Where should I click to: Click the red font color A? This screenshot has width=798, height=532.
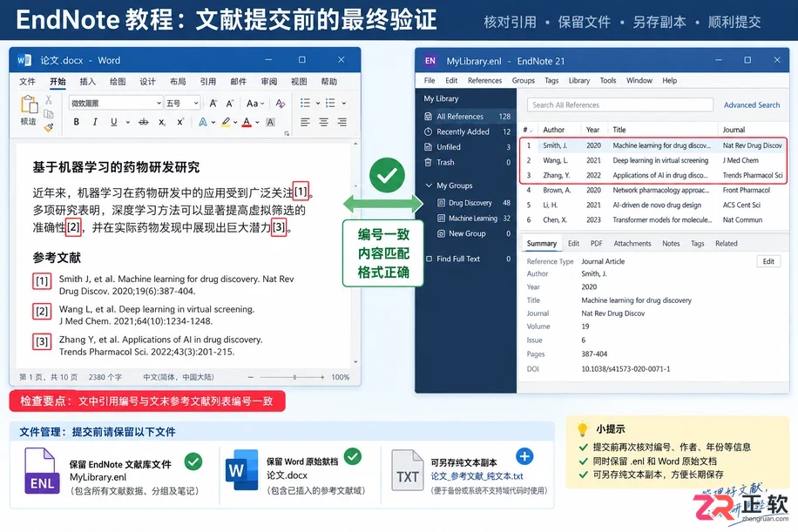[x=247, y=122]
